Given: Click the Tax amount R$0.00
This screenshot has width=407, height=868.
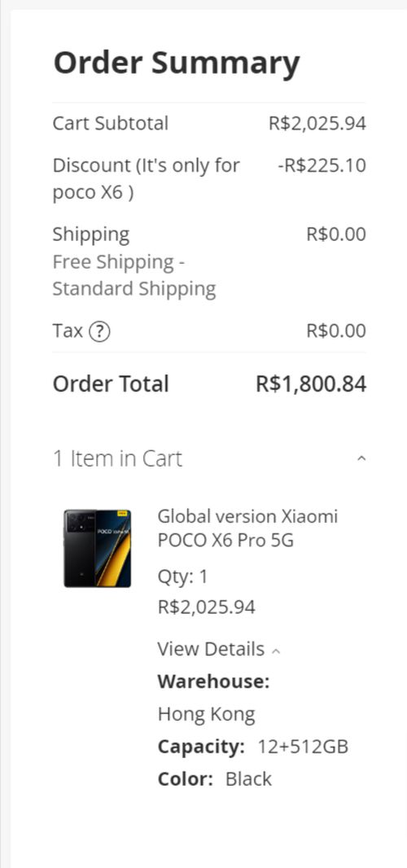Looking at the screenshot, I should 336,331.
